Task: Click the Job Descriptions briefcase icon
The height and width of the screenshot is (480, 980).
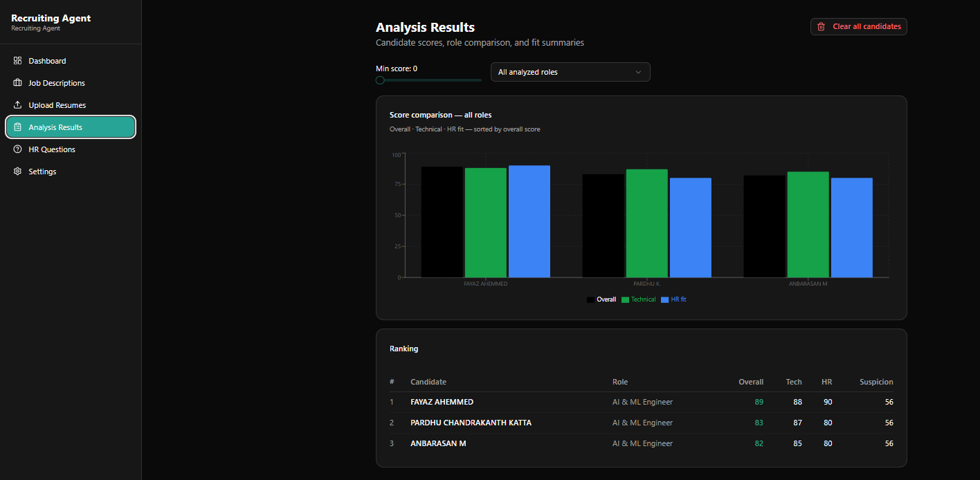Action: pyautogui.click(x=18, y=83)
